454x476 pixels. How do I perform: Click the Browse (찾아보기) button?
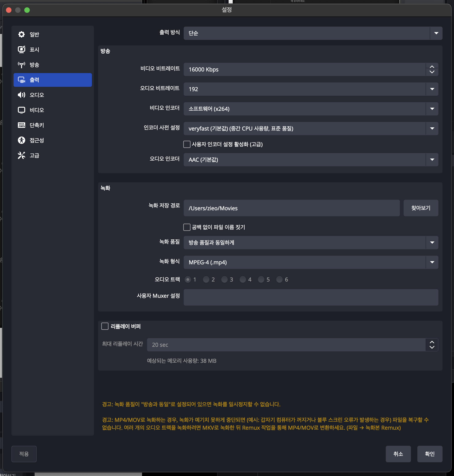(421, 208)
